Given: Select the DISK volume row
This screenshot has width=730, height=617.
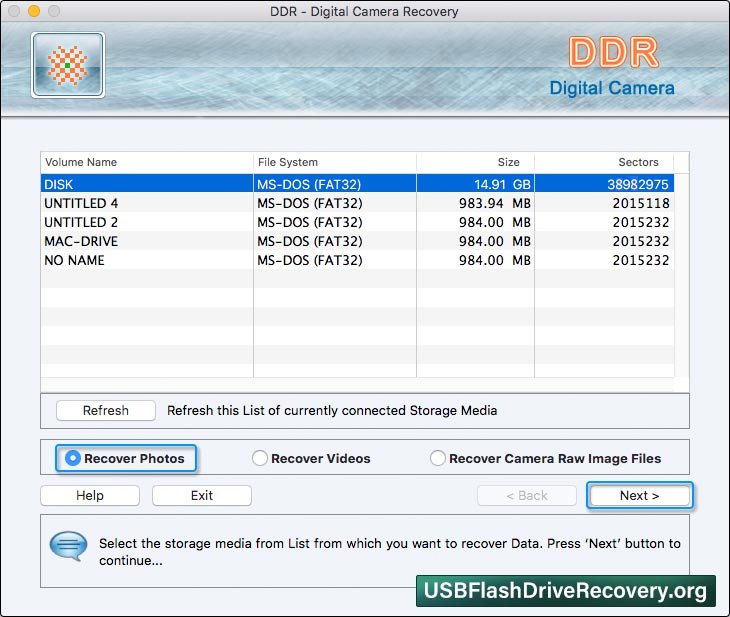Looking at the screenshot, I should tap(357, 184).
